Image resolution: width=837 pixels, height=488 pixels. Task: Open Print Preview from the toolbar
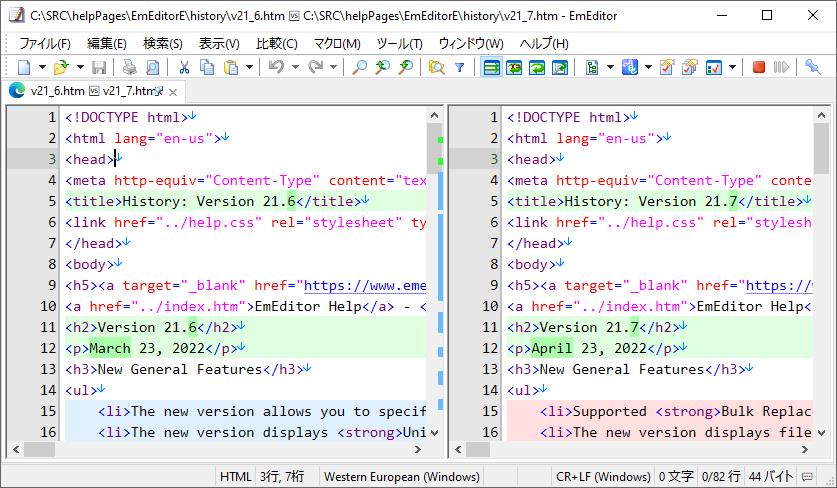[x=153, y=67]
